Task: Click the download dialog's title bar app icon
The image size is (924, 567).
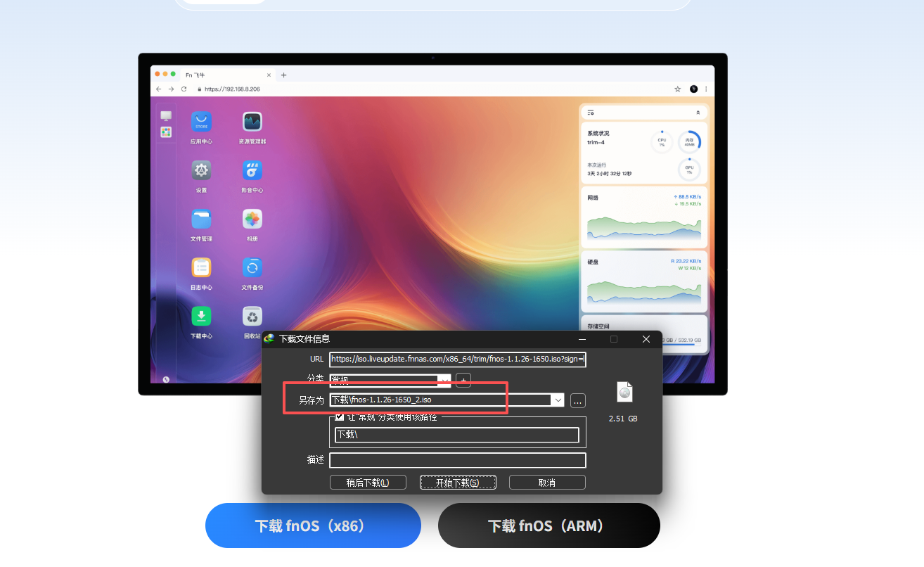Action: click(x=269, y=338)
